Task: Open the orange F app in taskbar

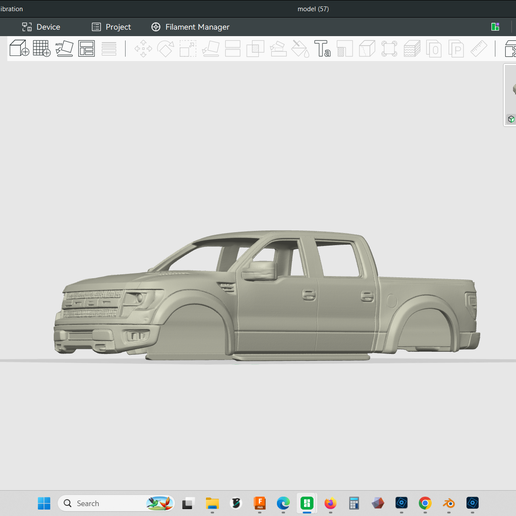Action: (260, 503)
